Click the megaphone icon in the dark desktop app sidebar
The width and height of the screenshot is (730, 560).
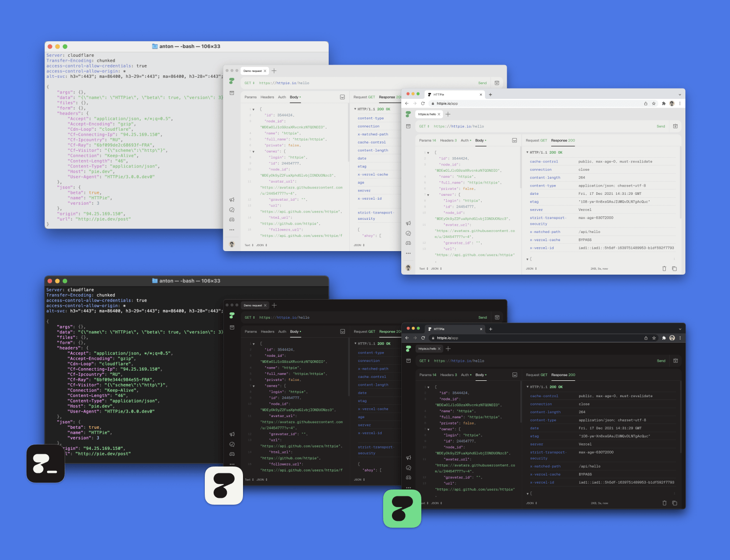pos(232,434)
